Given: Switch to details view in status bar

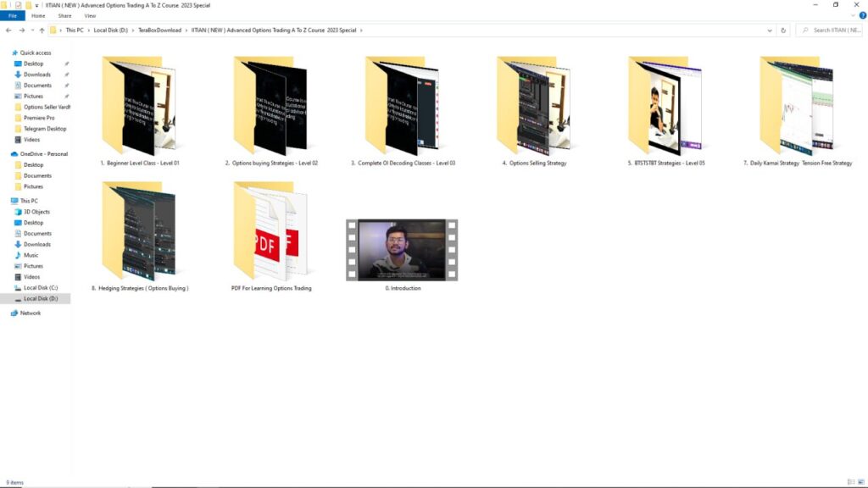Looking at the screenshot, I should pyautogui.click(x=851, y=482).
